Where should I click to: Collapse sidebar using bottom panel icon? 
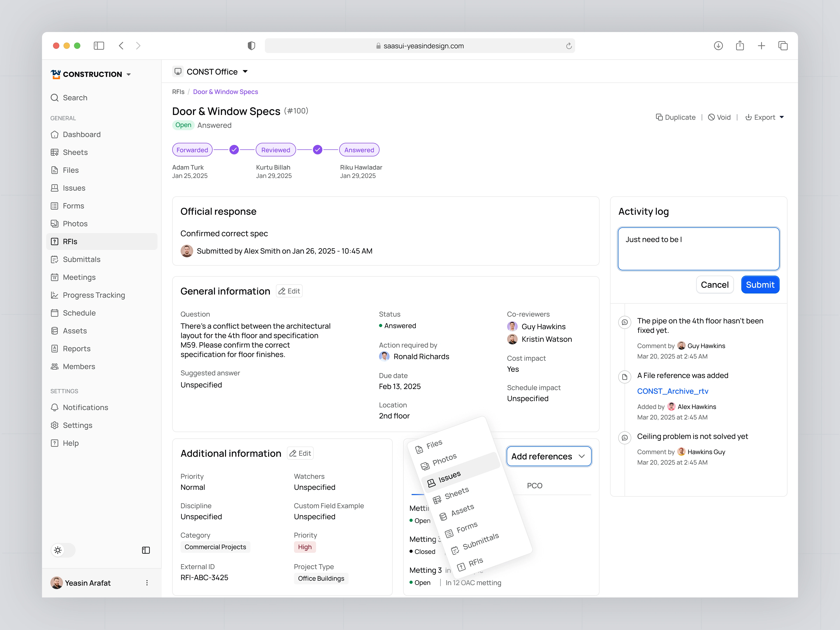coord(146,550)
